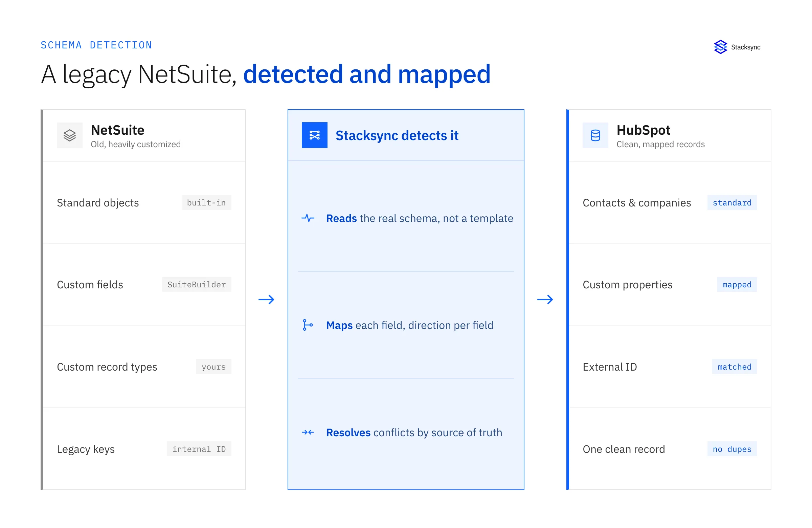
Task: Select the 'no dupes' tag
Action: pos(732,449)
